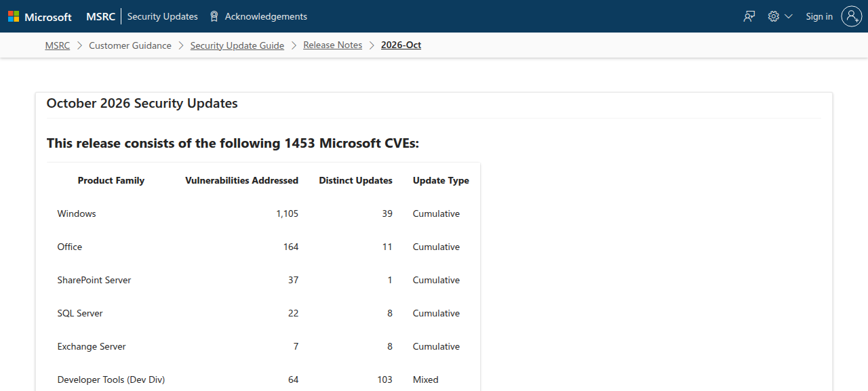Screen dimensions: 868x391
Task: Click the 1453 Microsoft CVEs heading
Action: pyautogui.click(x=233, y=143)
